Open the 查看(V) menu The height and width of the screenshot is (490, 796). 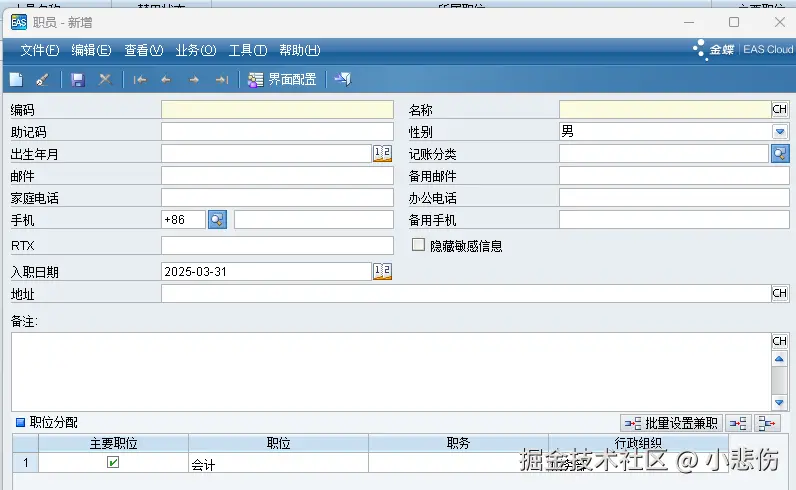144,50
